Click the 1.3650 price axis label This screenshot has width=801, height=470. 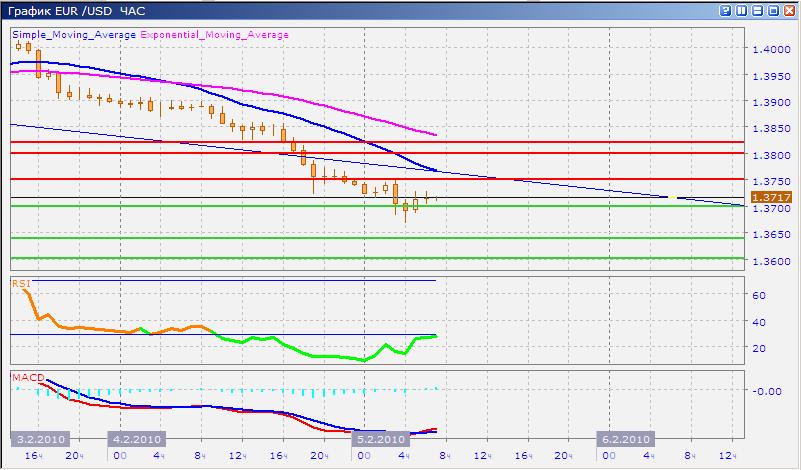tap(771, 234)
